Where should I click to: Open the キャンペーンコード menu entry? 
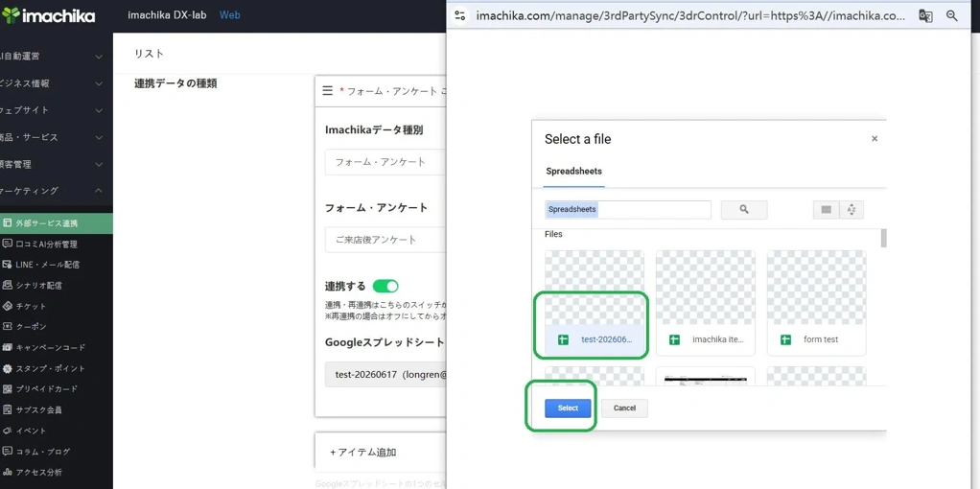click(51, 347)
